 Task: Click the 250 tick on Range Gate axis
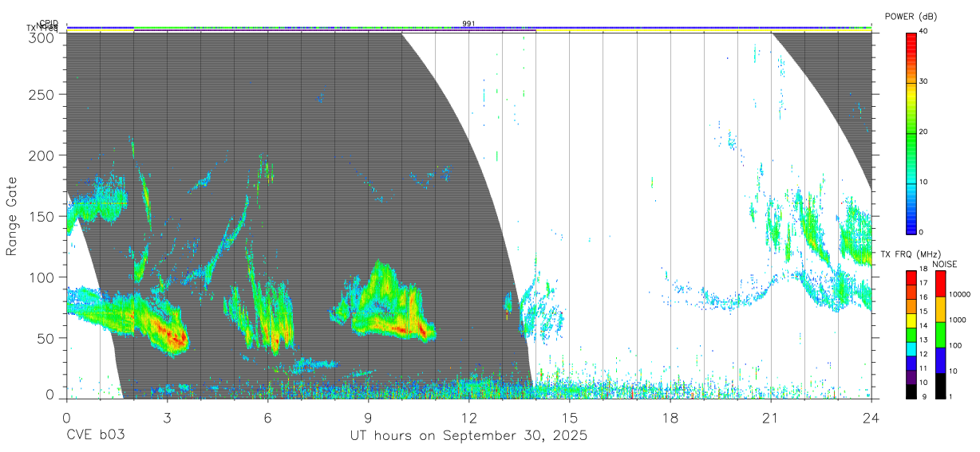click(43, 94)
